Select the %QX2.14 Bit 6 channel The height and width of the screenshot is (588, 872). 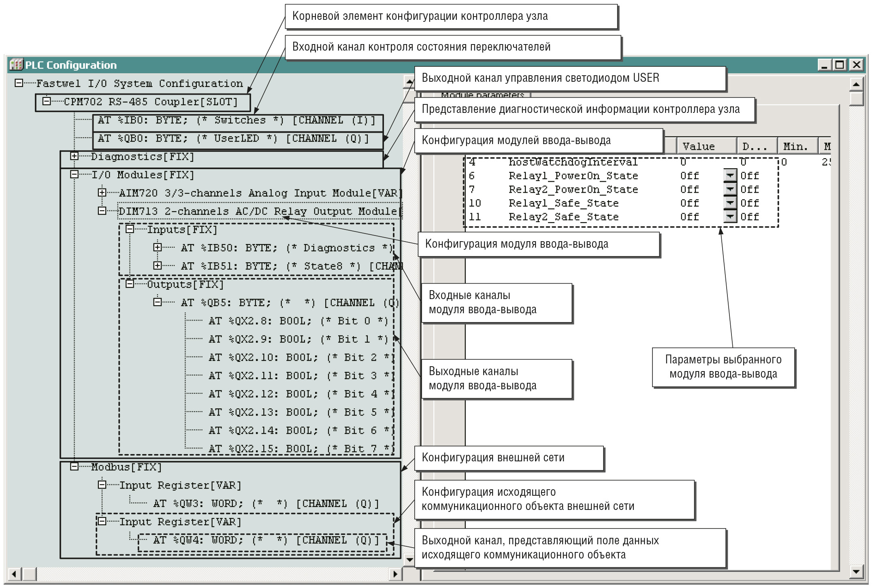coord(301,430)
